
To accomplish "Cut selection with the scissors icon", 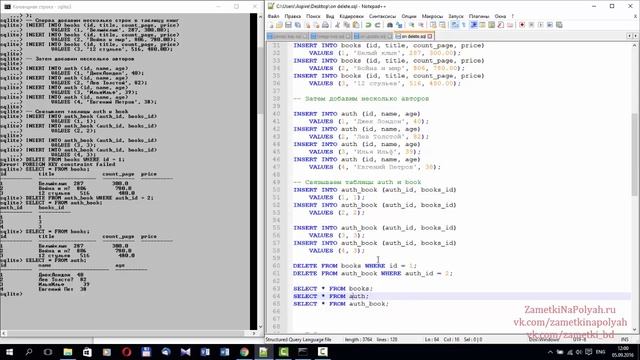I will (x=338, y=25).
